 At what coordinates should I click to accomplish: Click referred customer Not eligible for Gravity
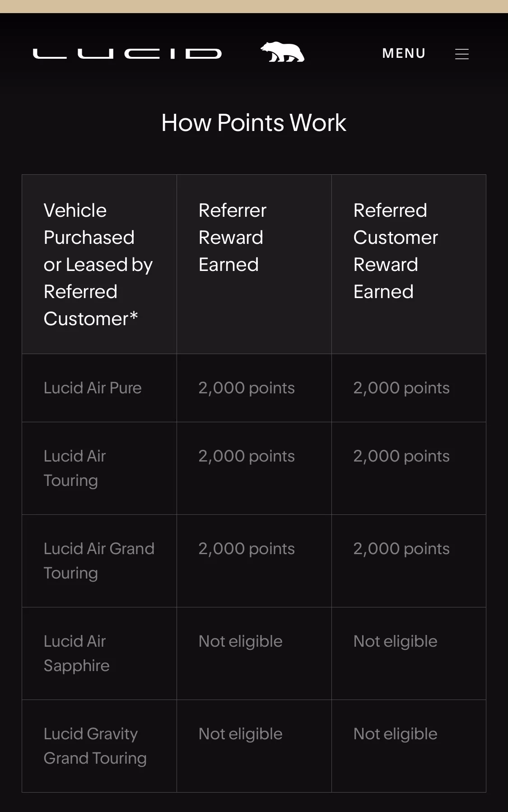(396, 734)
